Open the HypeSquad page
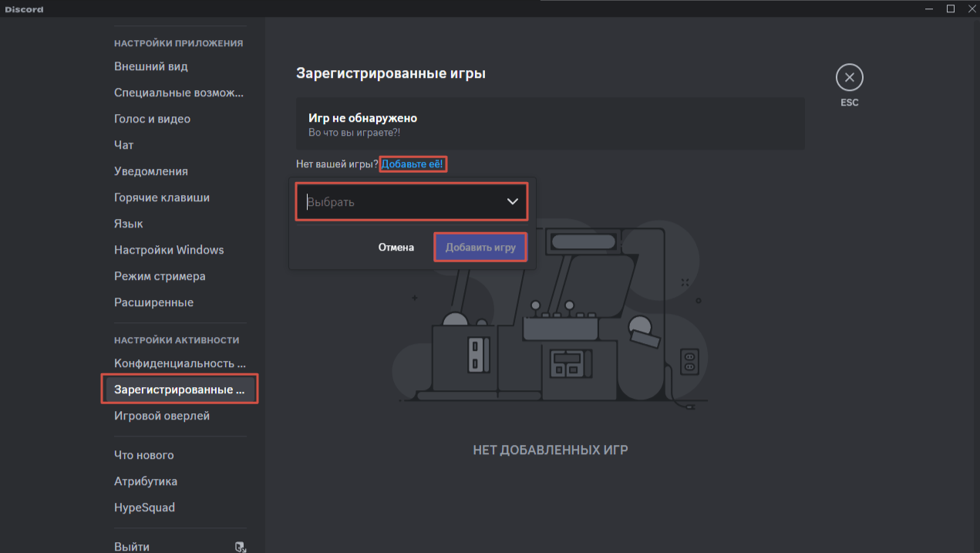The image size is (980, 553). point(144,507)
